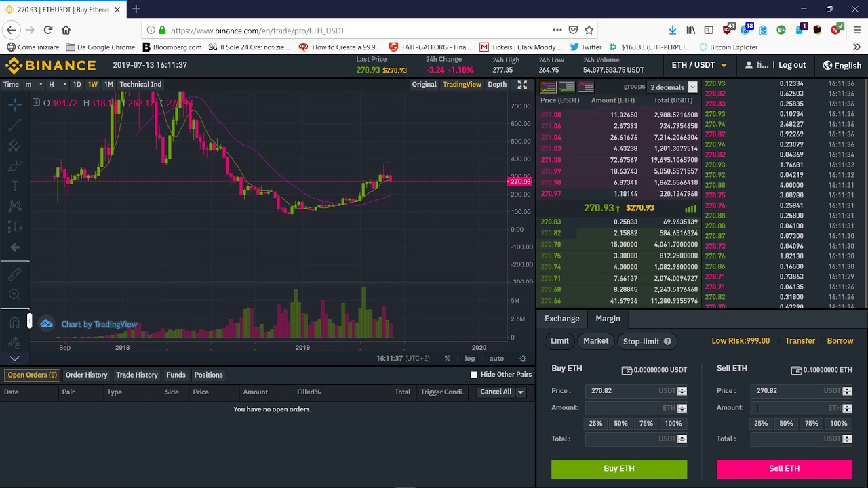Increment the Buy ETH price stepper
The width and height of the screenshot is (868, 488).
[682, 389]
